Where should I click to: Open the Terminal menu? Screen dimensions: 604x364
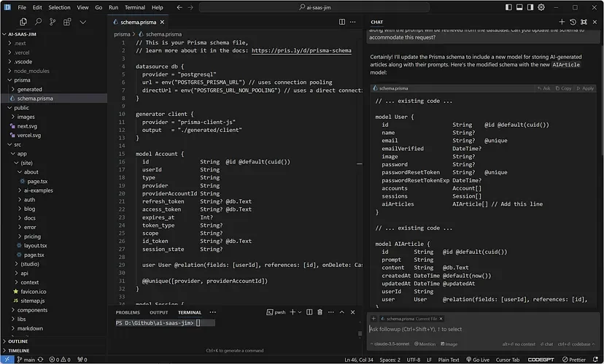[135, 7]
